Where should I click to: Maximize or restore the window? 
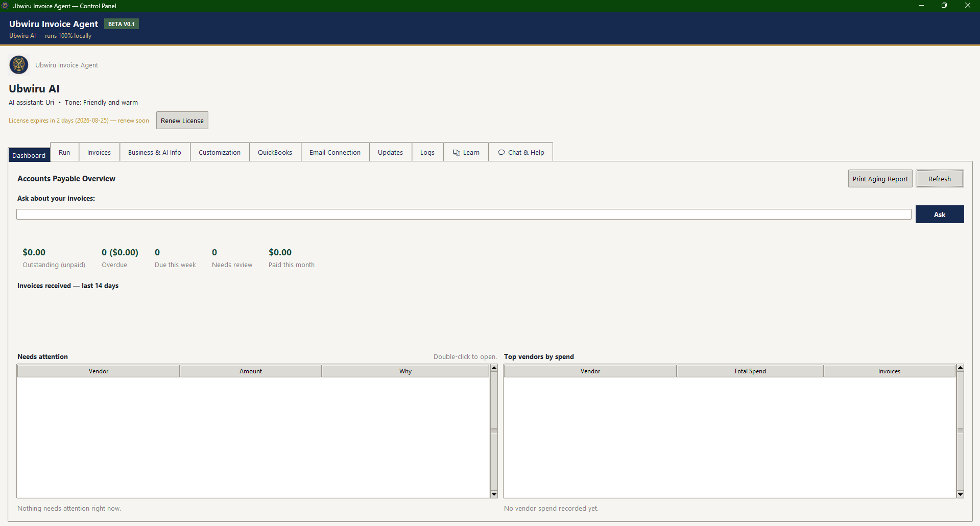coord(944,6)
